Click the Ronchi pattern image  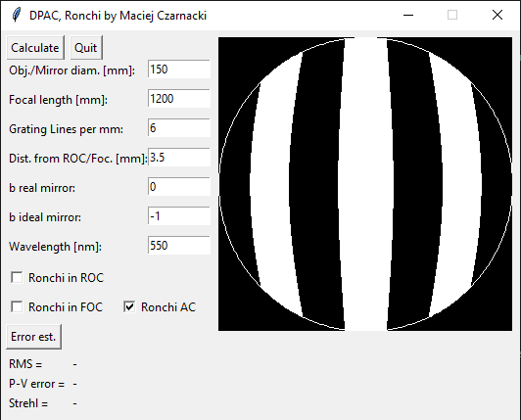tap(365, 184)
